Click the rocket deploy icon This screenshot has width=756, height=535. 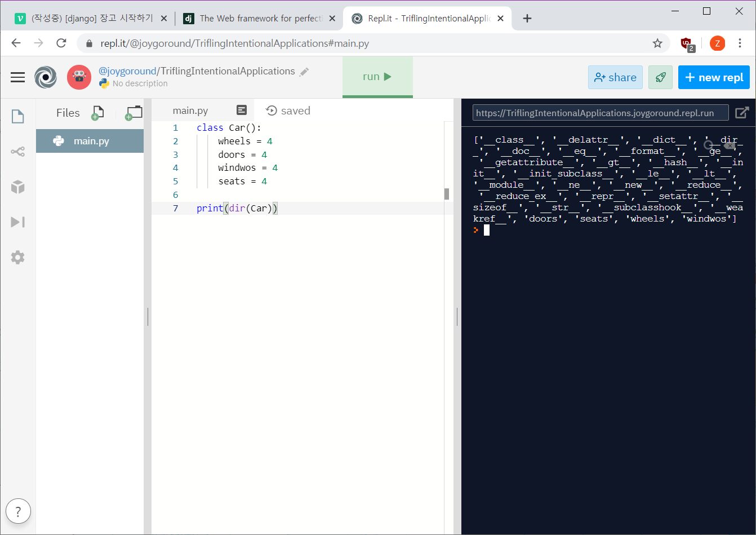660,77
